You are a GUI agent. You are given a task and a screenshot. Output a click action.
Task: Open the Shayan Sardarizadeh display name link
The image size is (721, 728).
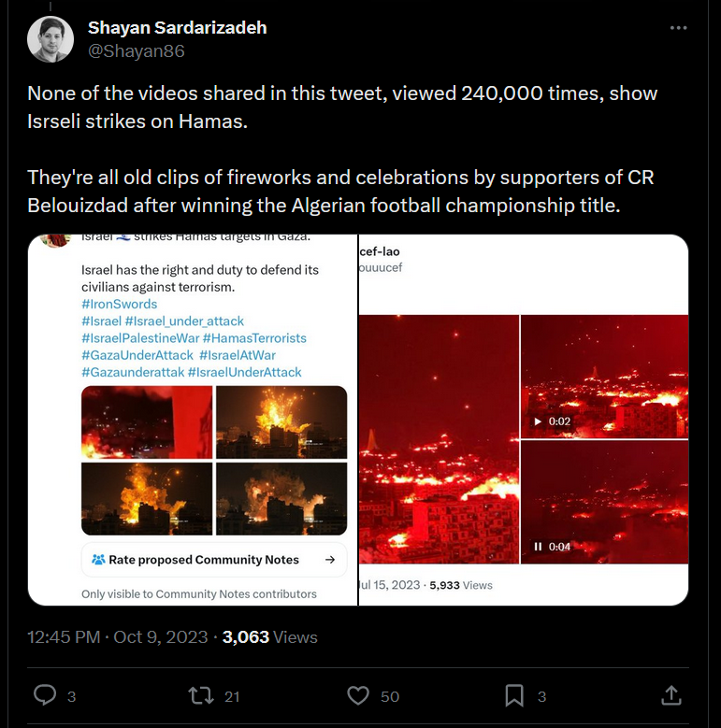(178, 28)
